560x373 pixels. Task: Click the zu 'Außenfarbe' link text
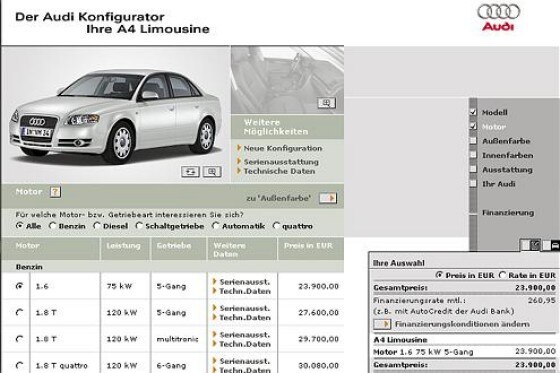[279, 198]
